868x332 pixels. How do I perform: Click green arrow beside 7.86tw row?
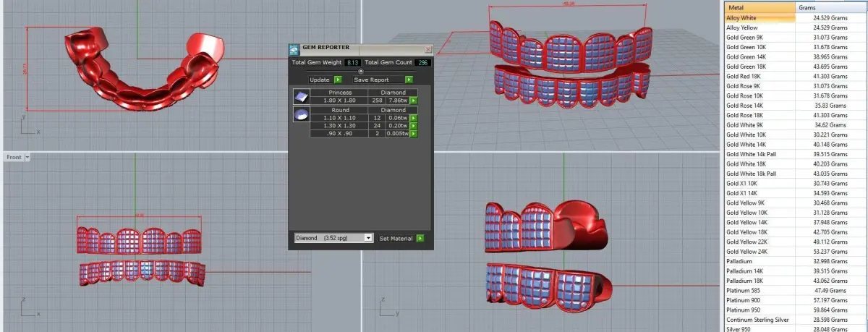point(414,101)
